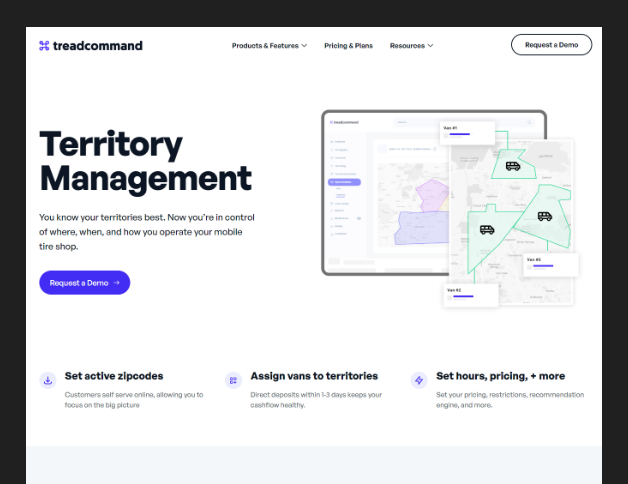
Task: Click the search field in the dashboard mockup
Action: point(464,122)
